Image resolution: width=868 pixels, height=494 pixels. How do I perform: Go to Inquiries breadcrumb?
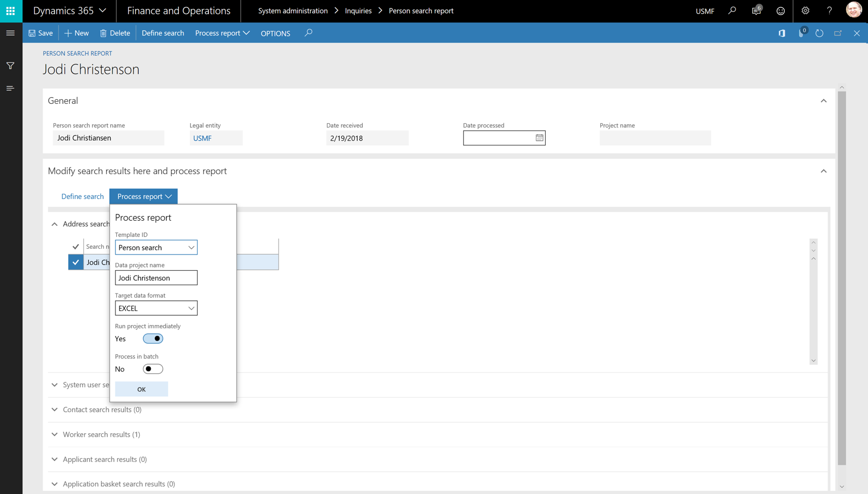(358, 10)
